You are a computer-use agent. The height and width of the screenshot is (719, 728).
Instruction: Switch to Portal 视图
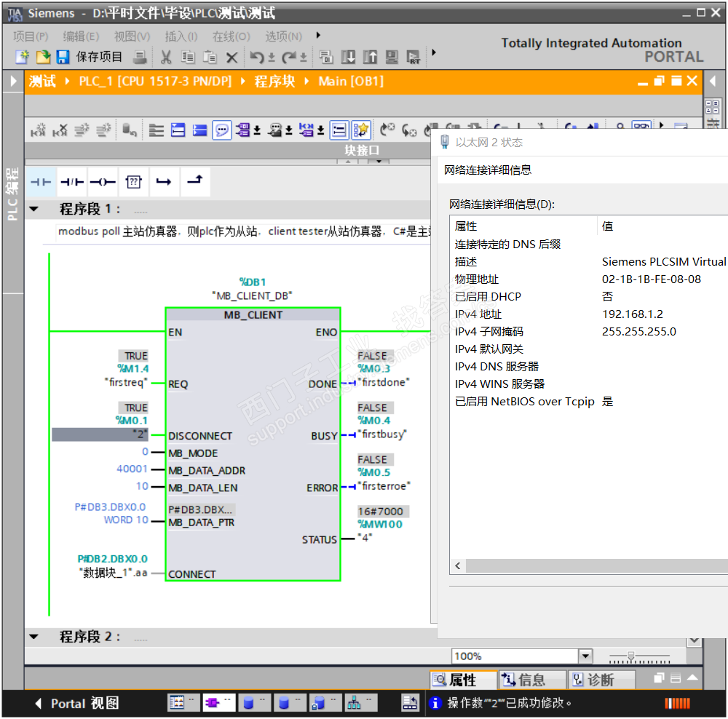78,703
